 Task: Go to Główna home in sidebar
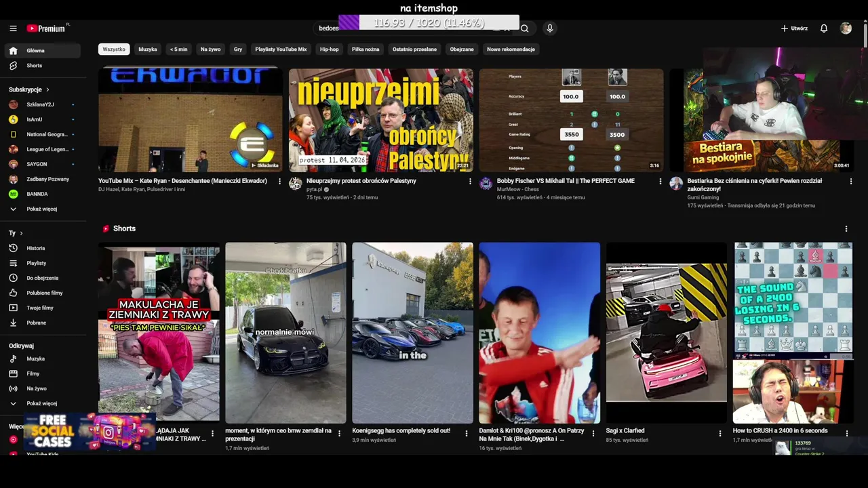pos(43,51)
